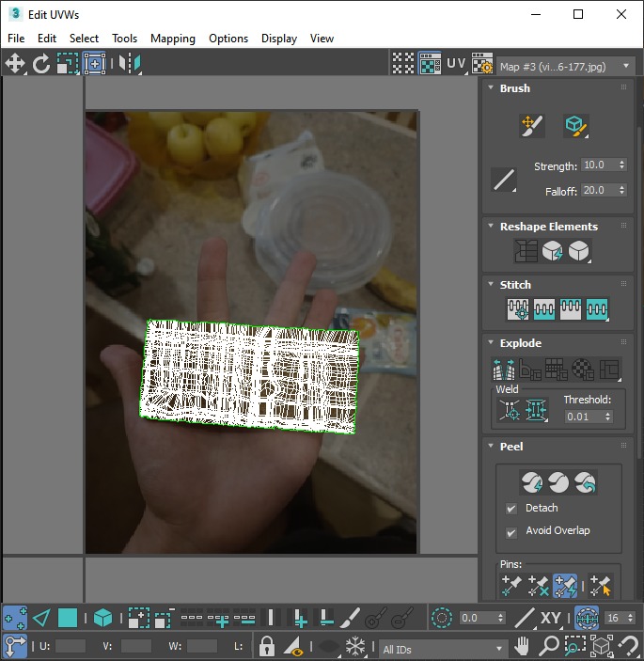Click Pin Selected icon

[x=511, y=586]
